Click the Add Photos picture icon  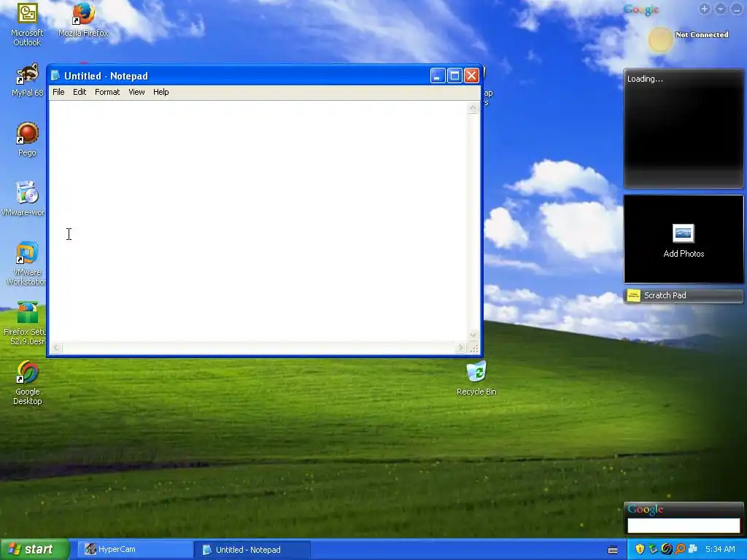[683, 233]
